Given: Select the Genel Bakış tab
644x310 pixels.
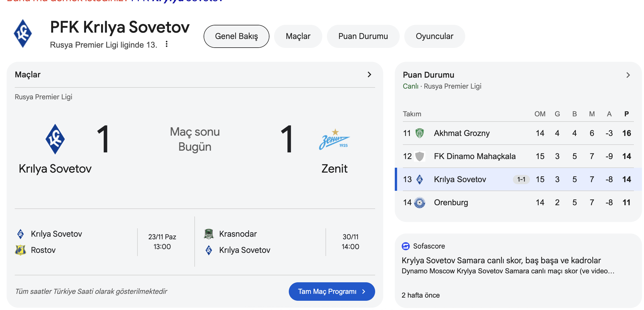Looking at the screenshot, I should pos(236,36).
